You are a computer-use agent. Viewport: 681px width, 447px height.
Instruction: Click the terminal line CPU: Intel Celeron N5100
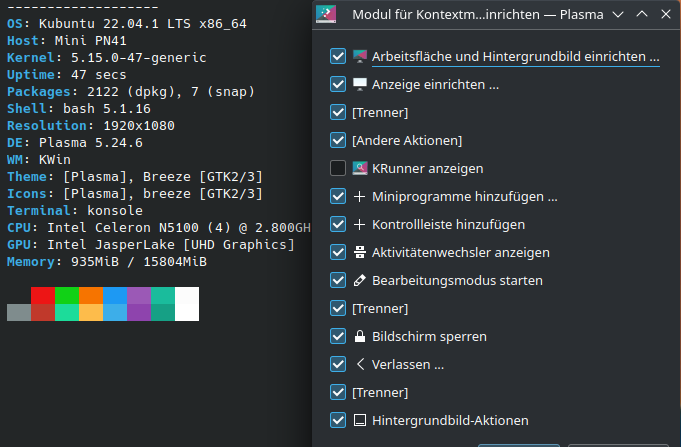(159, 228)
